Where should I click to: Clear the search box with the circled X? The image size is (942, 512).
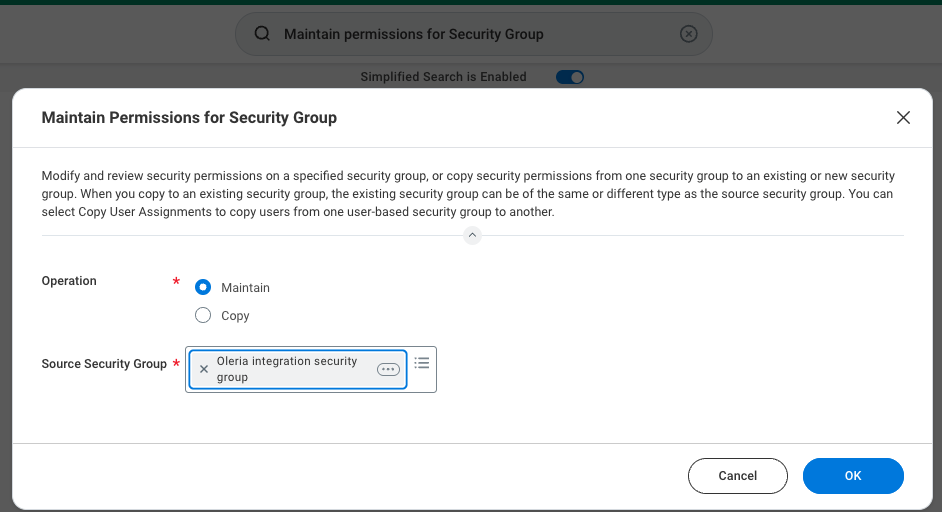688,34
